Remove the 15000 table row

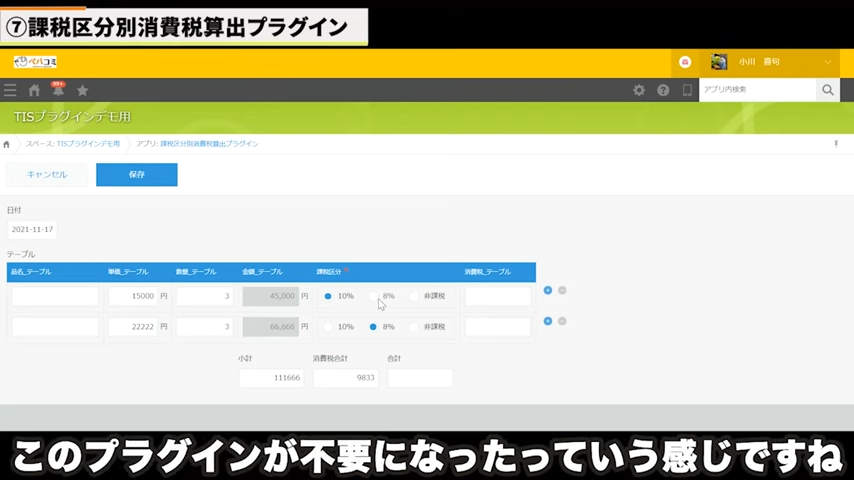pyautogui.click(x=562, y=290)
